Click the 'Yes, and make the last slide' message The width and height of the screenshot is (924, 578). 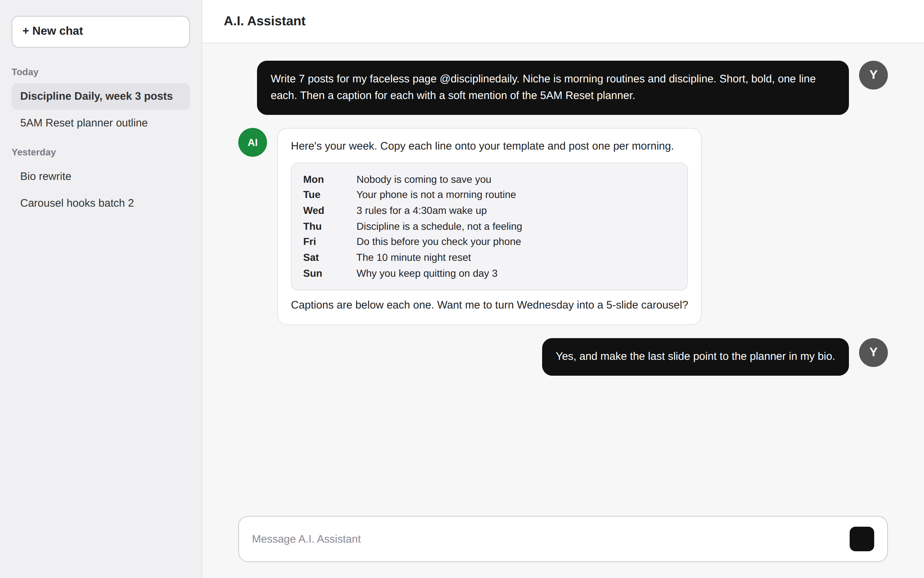click(x=695, y=357)
